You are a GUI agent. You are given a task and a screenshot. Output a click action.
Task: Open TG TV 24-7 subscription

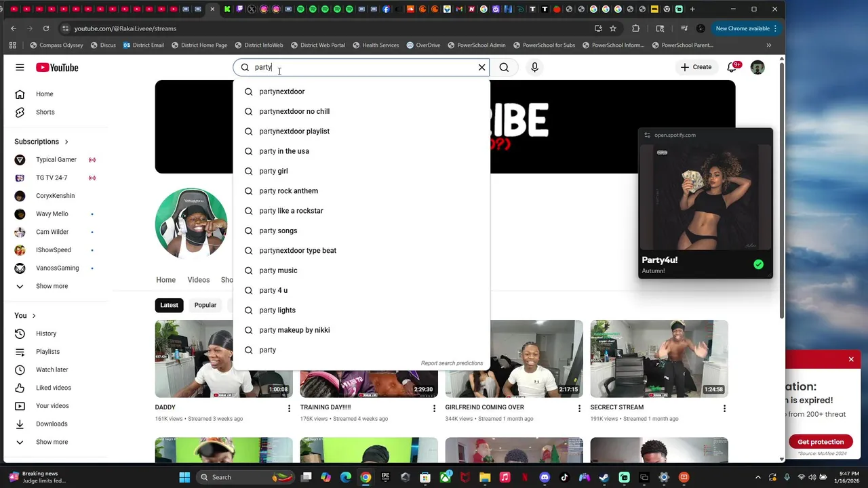point(56,178)
